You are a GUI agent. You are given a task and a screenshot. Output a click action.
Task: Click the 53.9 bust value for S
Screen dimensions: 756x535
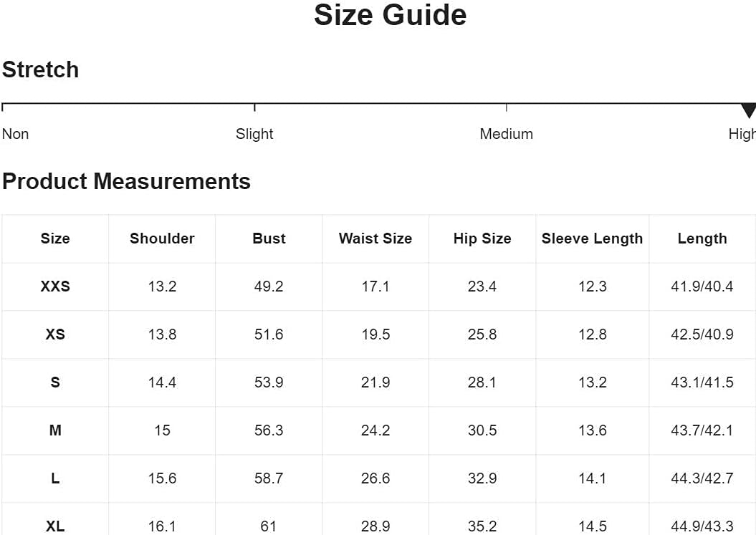[269, 382]
